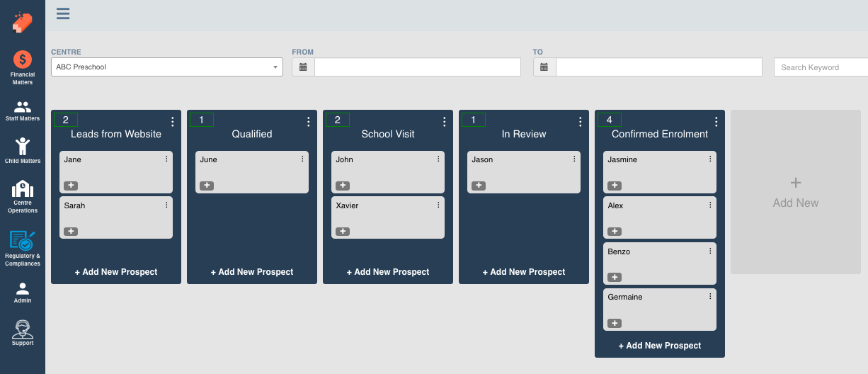This screenshot has width=868, height=374.
Task: Add New Prospect in School Visit column
Action: pos(388,272)
